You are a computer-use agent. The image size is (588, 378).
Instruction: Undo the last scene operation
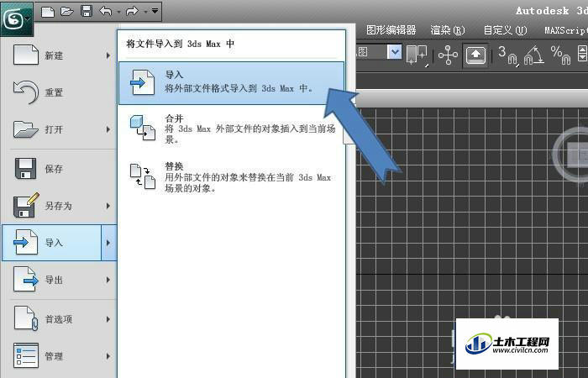[106, 11]
